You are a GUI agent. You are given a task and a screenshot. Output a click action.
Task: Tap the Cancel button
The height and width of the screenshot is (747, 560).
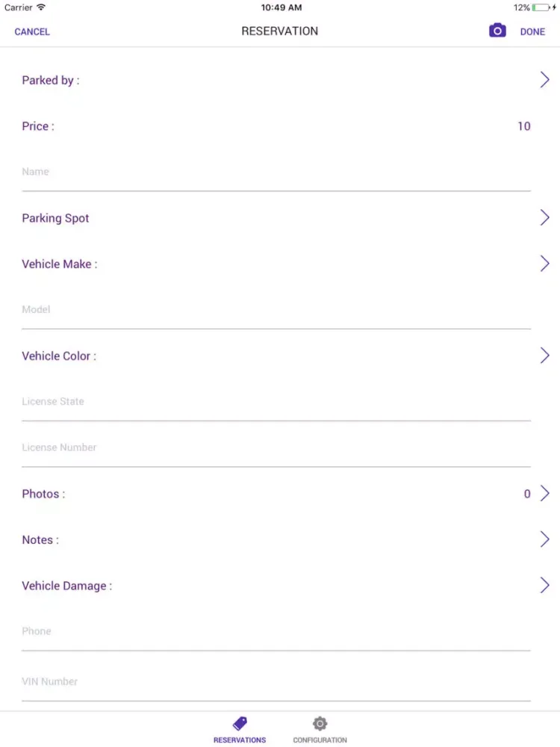tap(32, 31)
